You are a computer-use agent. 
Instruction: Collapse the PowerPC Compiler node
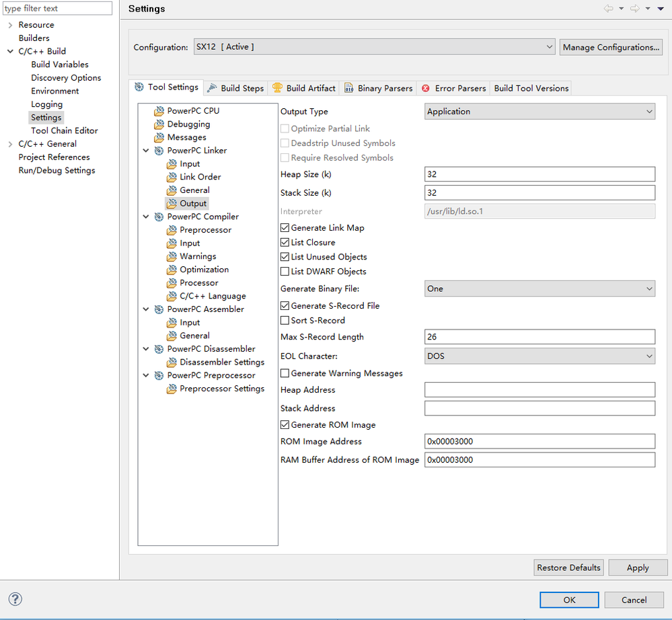(146, 217)
